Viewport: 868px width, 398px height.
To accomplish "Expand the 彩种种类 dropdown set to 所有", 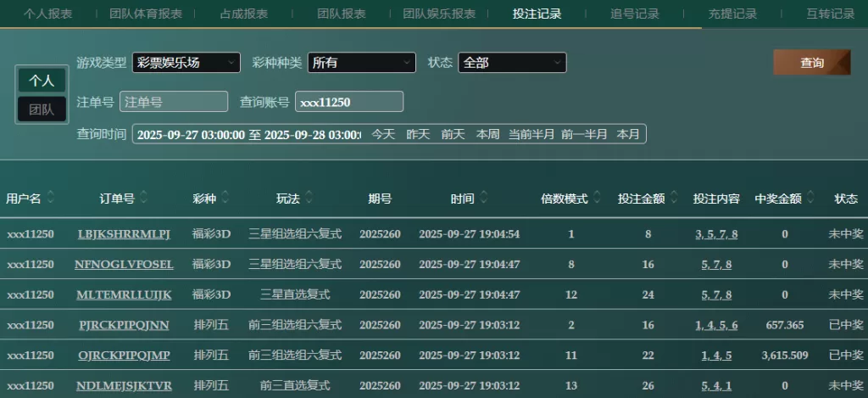I will [361, 63].
